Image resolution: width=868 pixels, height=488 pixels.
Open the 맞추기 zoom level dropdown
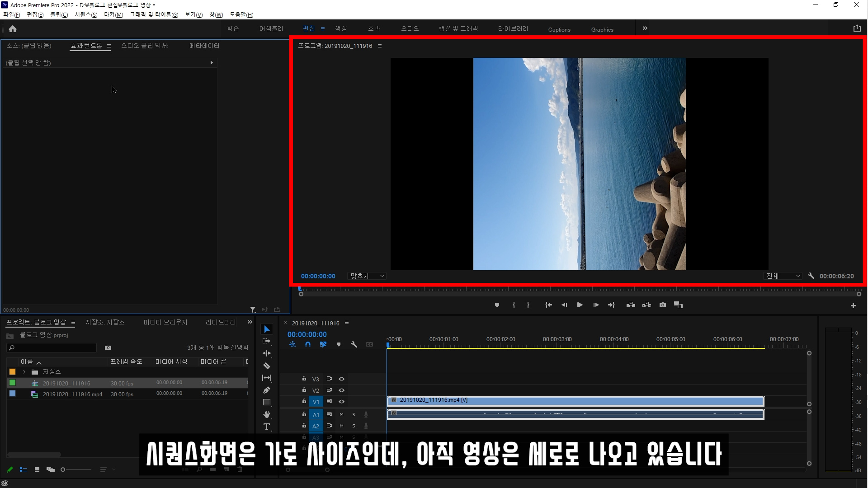pos(367,276)
